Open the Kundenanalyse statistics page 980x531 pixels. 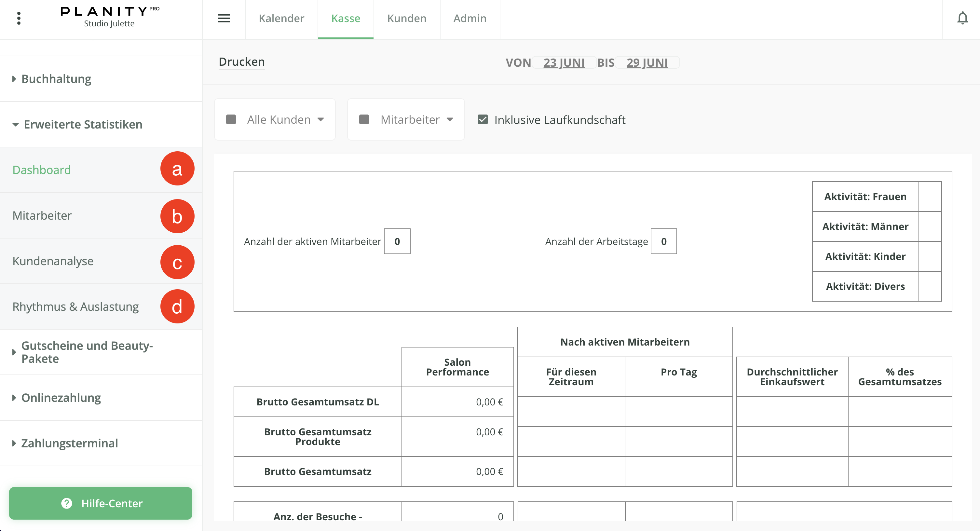click(x=53, y=261)
